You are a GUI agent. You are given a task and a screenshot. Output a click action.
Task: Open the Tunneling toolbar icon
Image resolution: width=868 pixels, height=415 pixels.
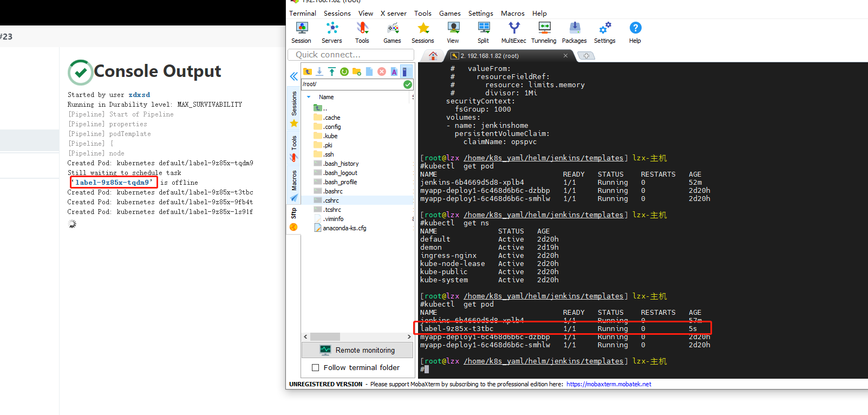[x=544, y=33]
